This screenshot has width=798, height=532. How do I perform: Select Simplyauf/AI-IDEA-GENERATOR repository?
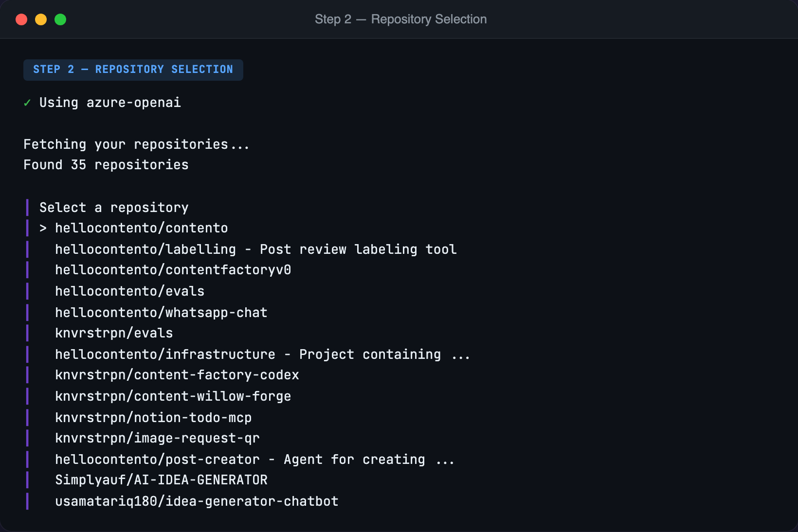[161, 480]
